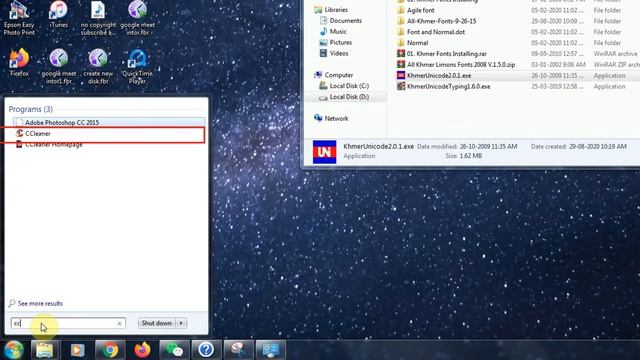Open Local Disk (D:) in Explorer sidebar
The image size is (640, 360).
tap(344, 97)
